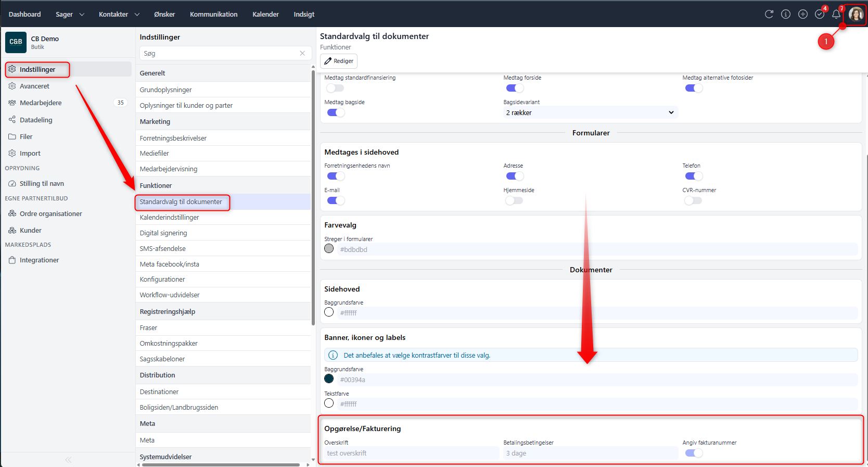
Task: Collapse the left sidebar with double chevron
Action: coord(68,460)
